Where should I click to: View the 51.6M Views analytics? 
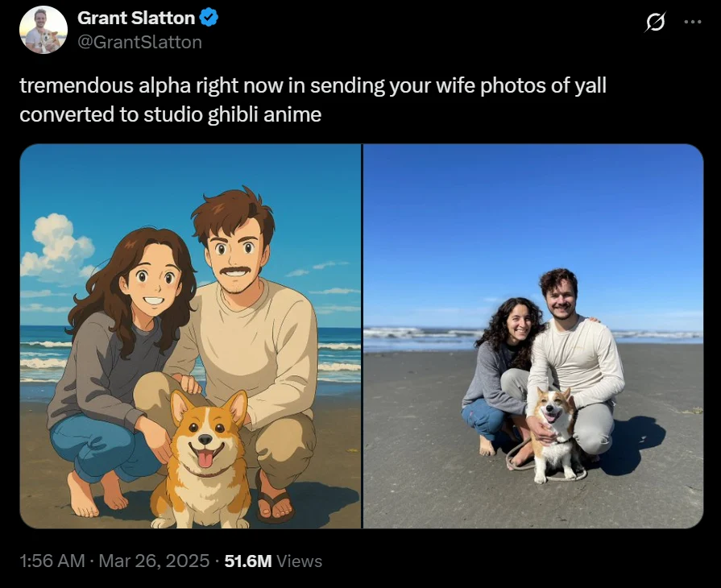pyautogui.click(x=273, y=561)
